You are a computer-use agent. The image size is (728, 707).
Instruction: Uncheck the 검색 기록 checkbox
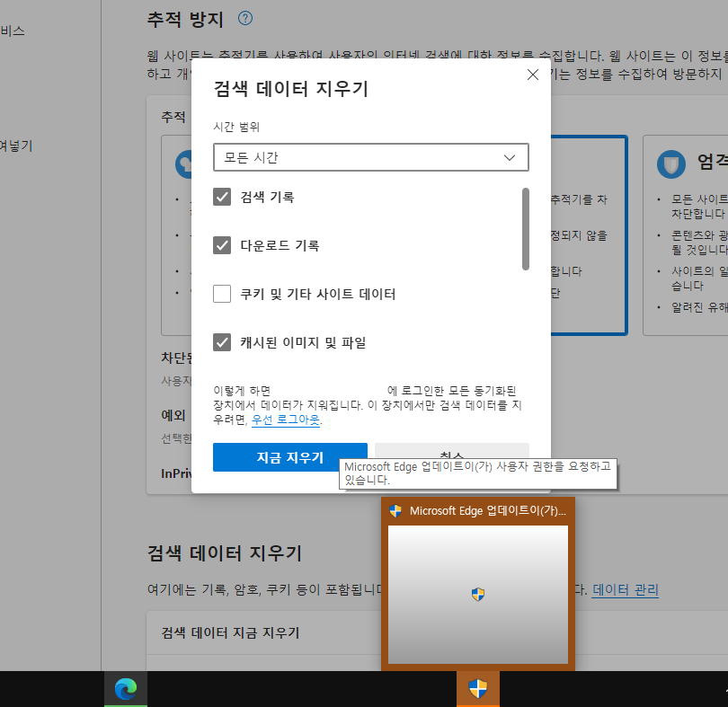[x=222, y=197]
